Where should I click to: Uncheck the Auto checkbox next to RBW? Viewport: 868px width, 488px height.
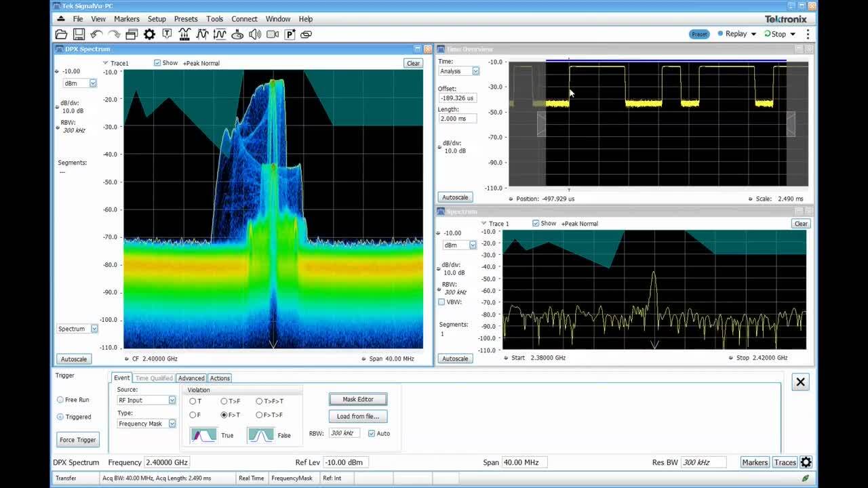370,433
